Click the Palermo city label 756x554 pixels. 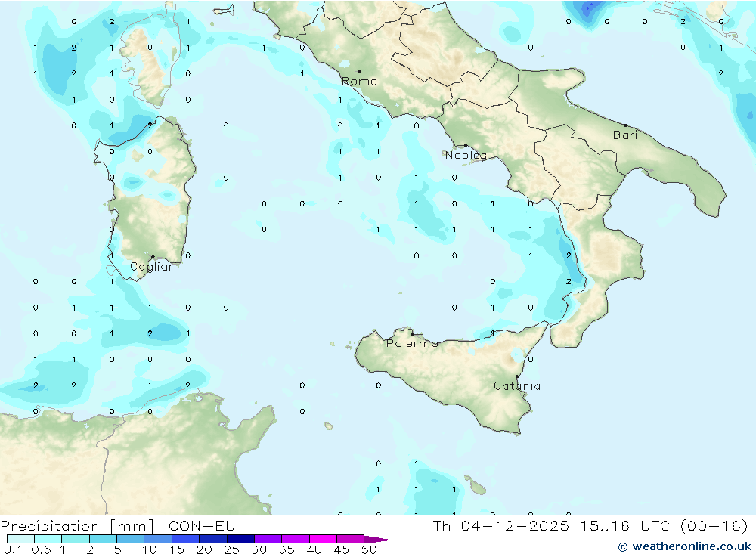412,343
